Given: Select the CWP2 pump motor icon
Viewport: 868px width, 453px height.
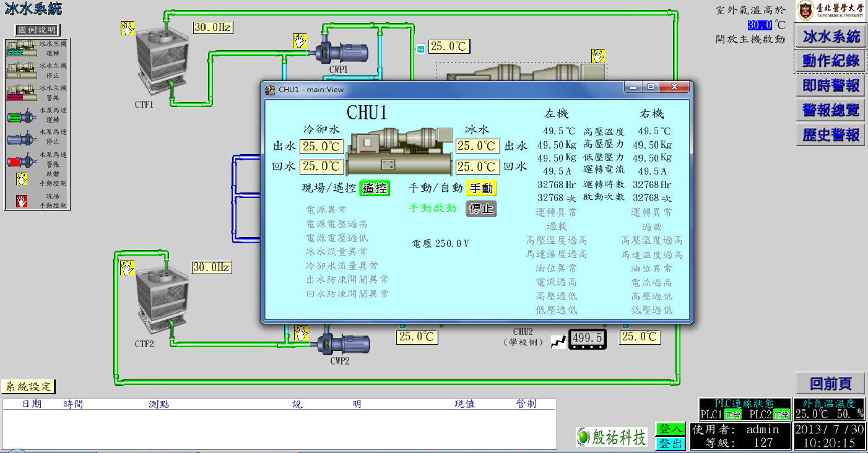Looking at the screenshot, I should 342,345.
